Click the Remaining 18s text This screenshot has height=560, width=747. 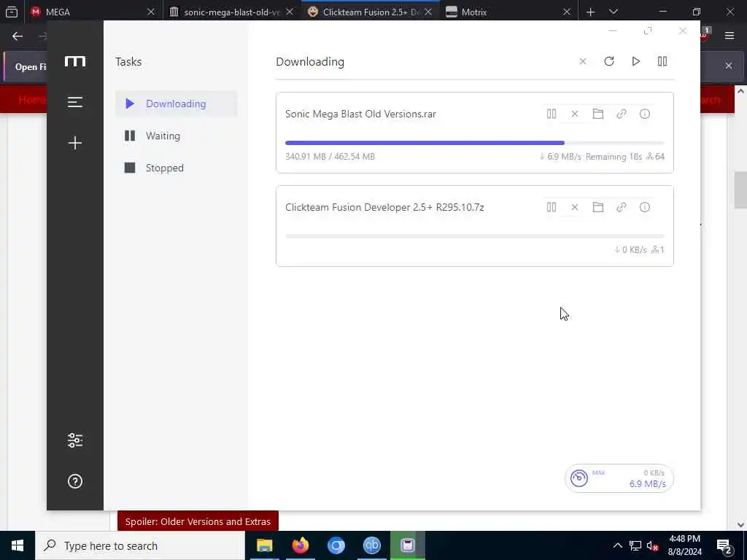point(614,157)
